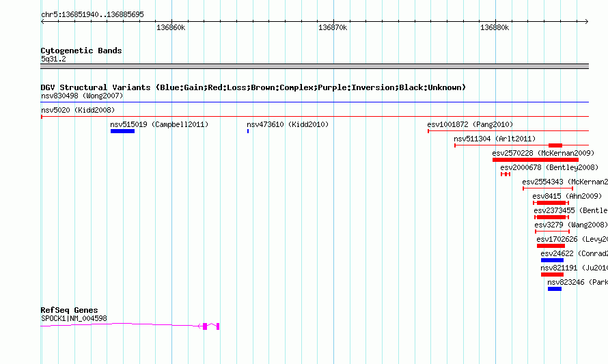
Task: Click the right arrow of the ruler
Action: pyautogui.click(x=587, y=21)
